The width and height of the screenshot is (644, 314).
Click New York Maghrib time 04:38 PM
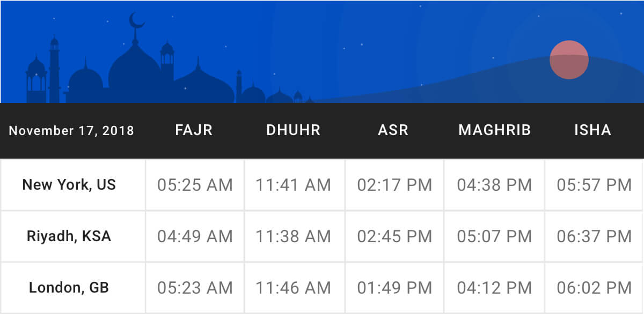click(x=494, y=185)
